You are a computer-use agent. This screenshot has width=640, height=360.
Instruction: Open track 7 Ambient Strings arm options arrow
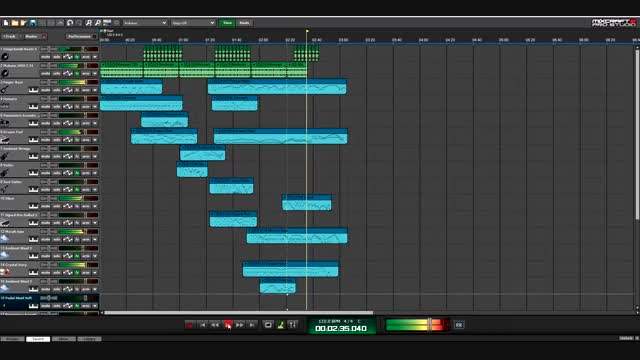95,156
